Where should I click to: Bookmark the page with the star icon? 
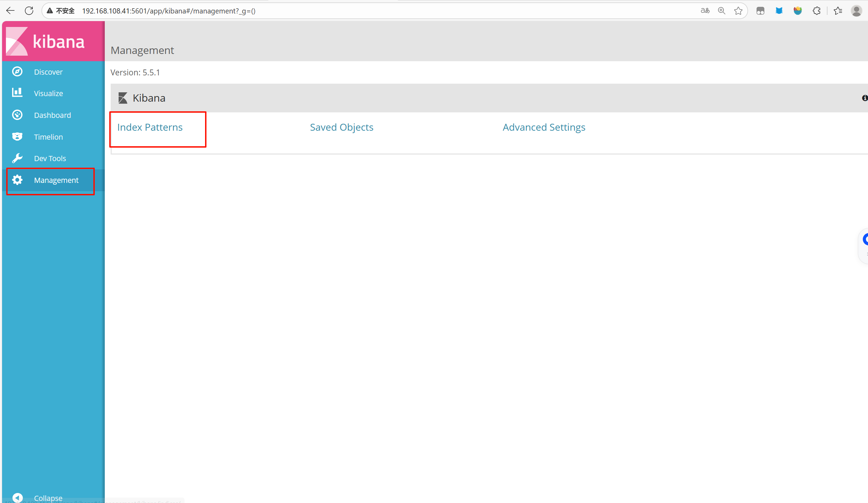[738, 11]
